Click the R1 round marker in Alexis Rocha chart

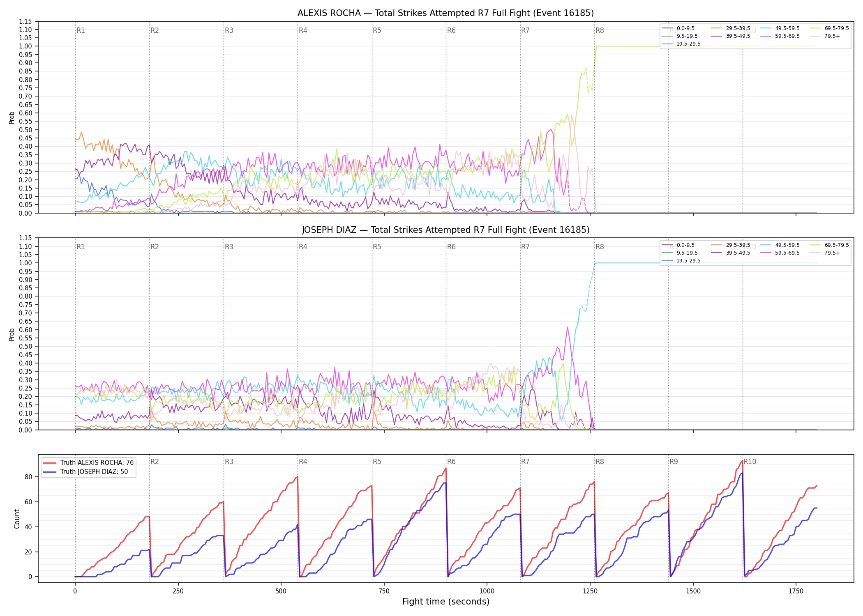click(x=81, y=30)
